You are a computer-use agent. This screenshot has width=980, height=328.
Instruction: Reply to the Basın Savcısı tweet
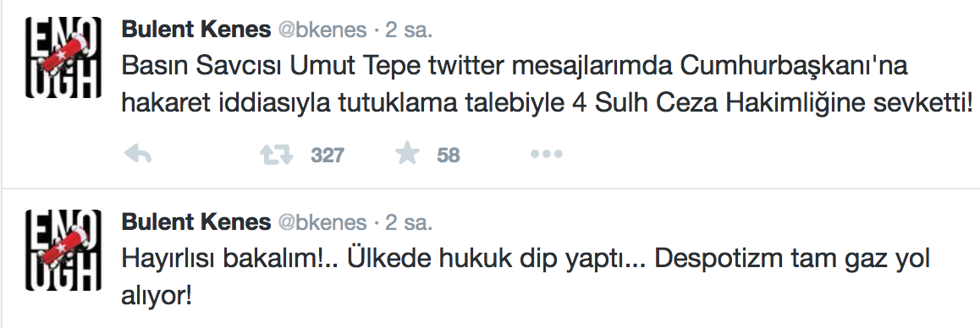[138, 154]
